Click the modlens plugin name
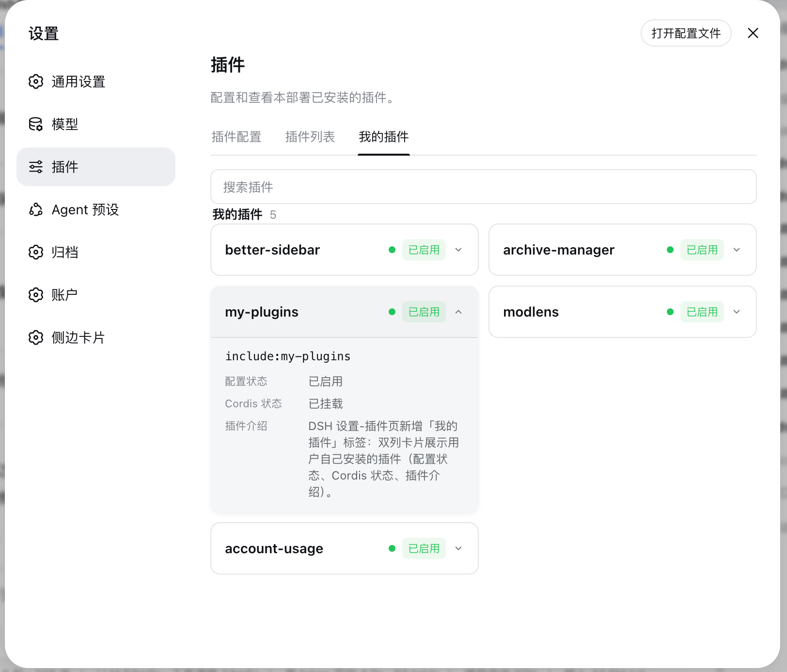This screenshot has height=672, width=787. 531,312
